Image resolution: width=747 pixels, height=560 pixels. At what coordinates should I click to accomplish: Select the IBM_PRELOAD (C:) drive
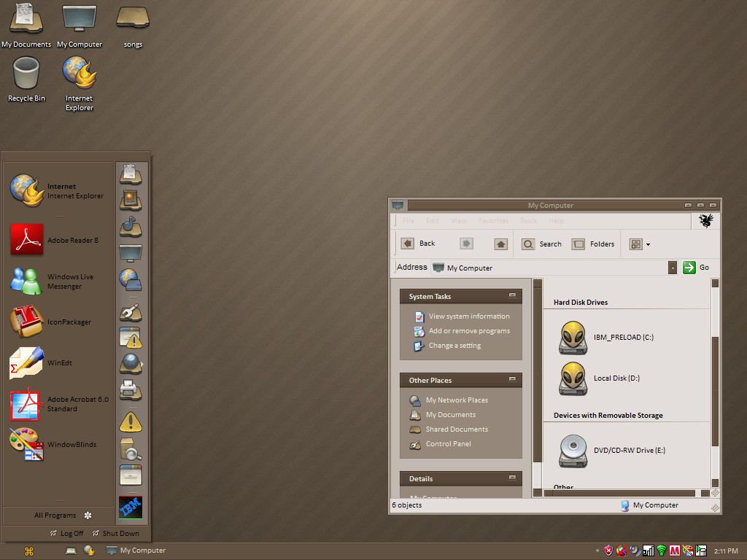point(606,337)
